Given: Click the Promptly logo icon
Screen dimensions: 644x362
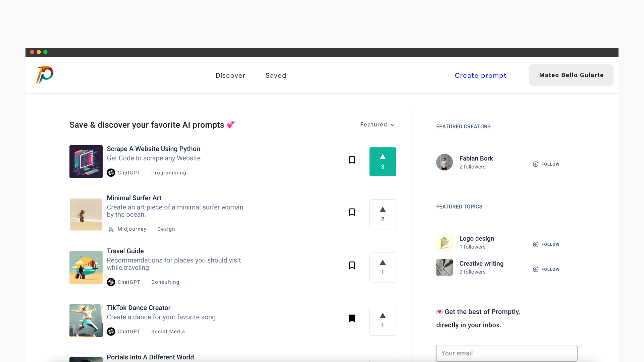Looking at the screenshot, I should tap(45, 75).
